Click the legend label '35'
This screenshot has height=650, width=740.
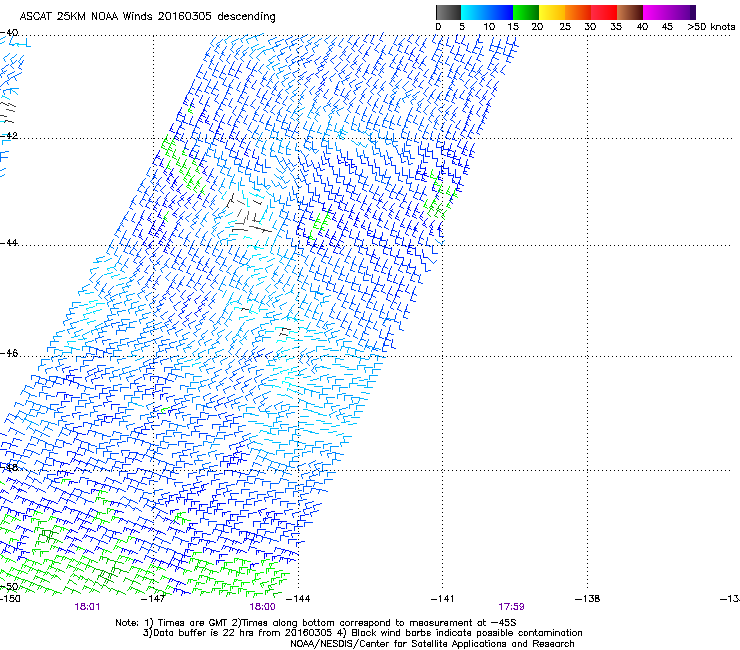click(x=616, y=27)
